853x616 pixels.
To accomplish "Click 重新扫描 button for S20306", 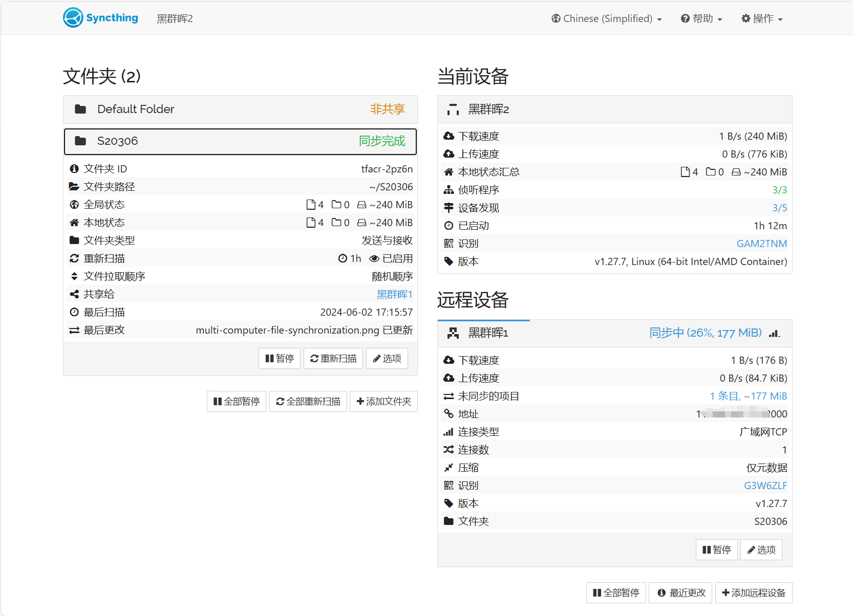I will (x=333, y=359).
